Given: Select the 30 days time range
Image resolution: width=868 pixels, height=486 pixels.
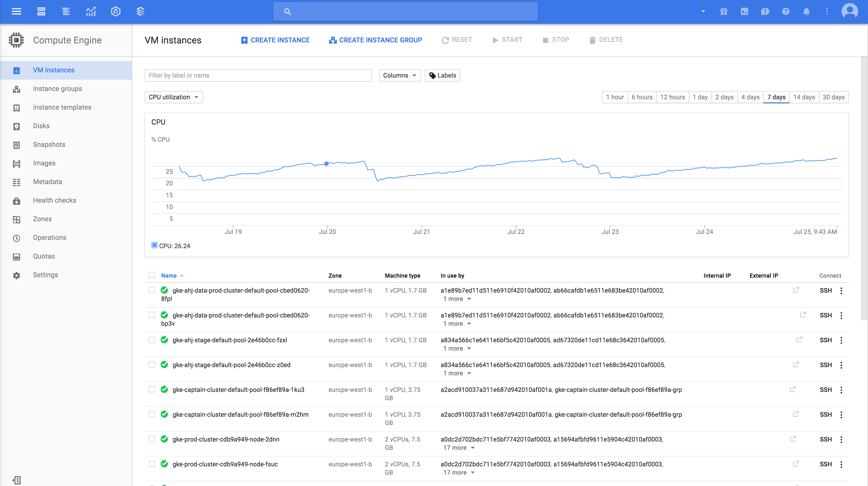Looking at the screenshot, I should click(x=834, y=97).
